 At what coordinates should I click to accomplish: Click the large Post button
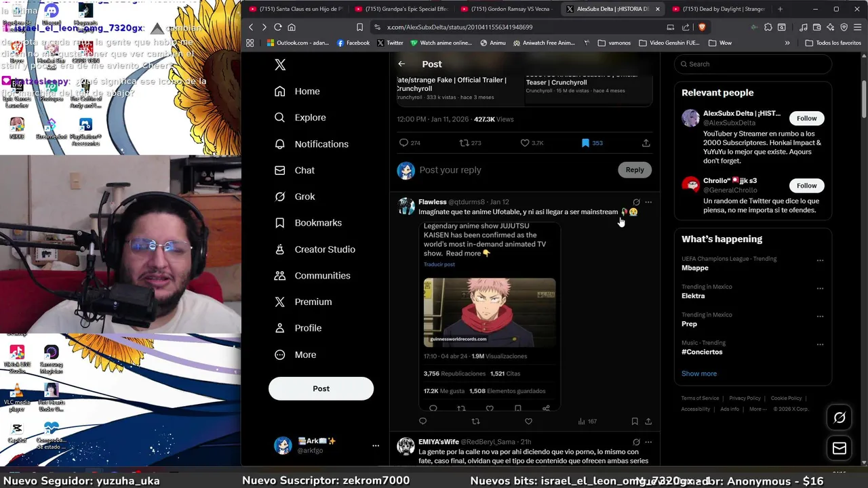(x=321, y=388)
